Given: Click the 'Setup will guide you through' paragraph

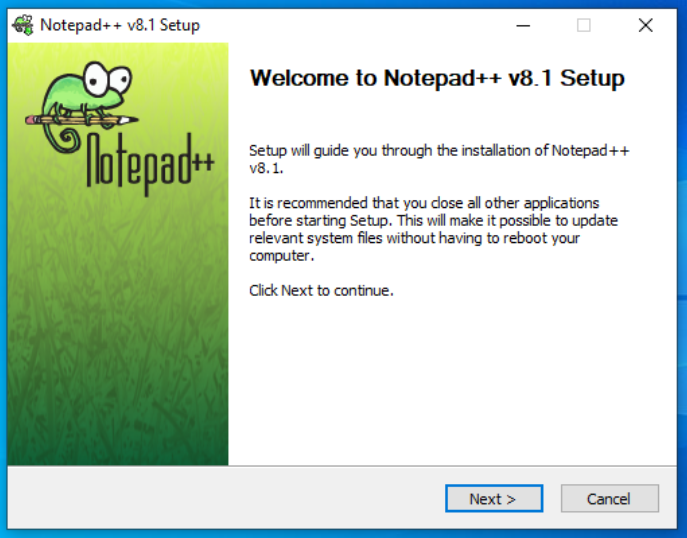Looking at the screenshot, I should coord(439,159).
